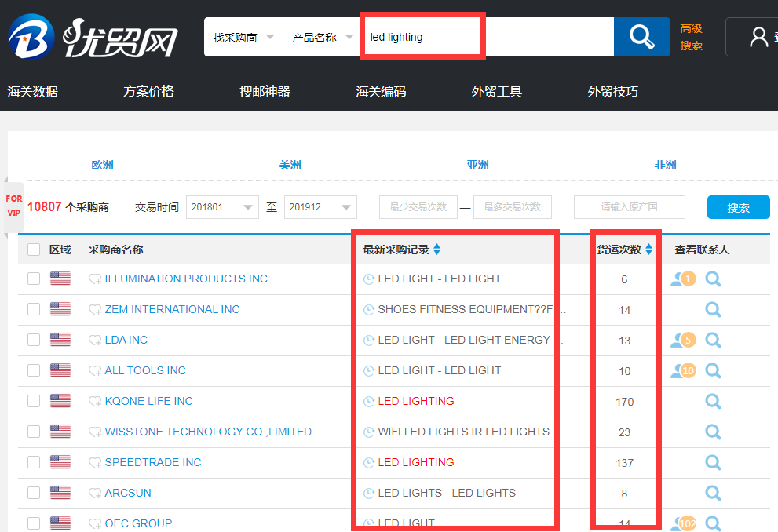The height and width of the screenshot is (532, 778).
Task: Click magnifier for ARCSUN row
Action: [713, 494]
